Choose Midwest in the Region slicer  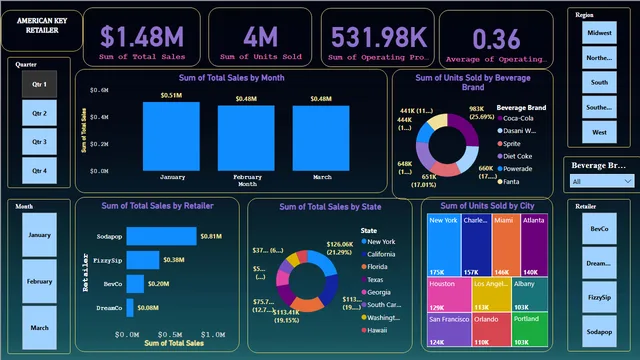[599, 33]
